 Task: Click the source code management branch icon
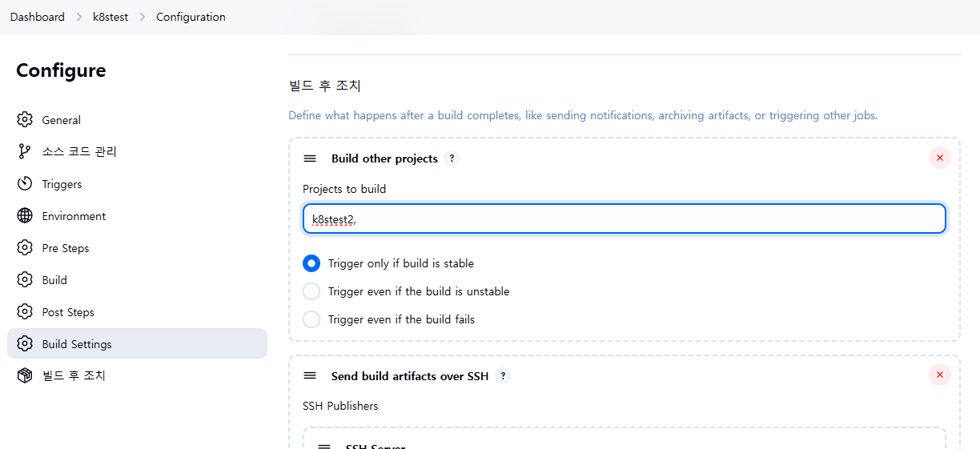[x=25, y=152]
